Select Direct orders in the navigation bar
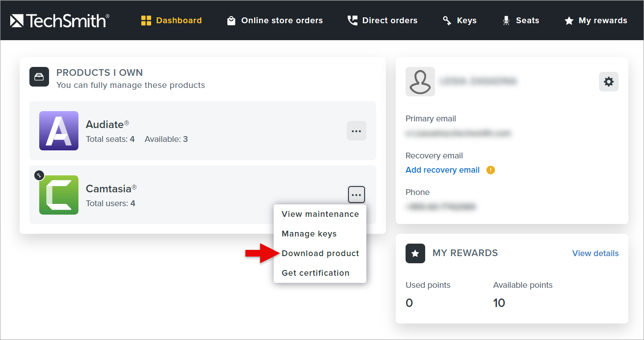 [382, 20]
